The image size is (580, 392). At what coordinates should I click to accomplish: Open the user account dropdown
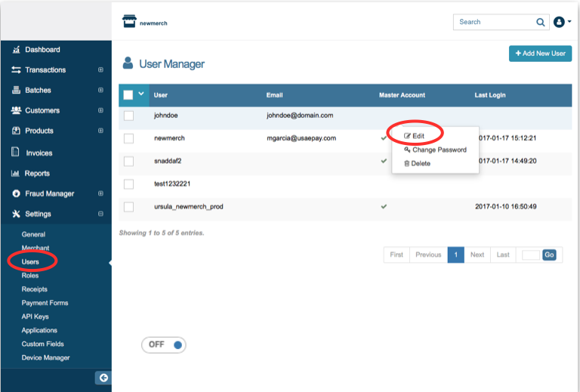click(x=562, y=23)
